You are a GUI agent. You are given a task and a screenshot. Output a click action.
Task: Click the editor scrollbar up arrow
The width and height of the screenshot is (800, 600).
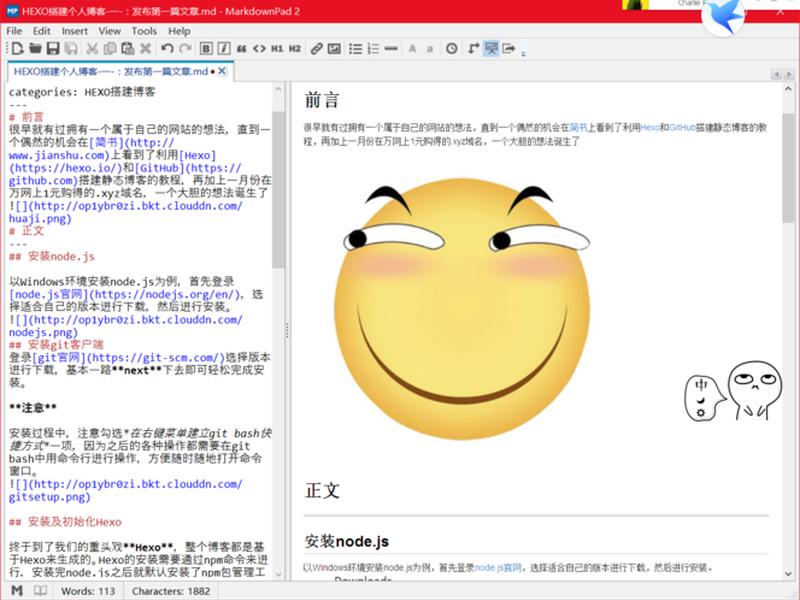[278, 89]
